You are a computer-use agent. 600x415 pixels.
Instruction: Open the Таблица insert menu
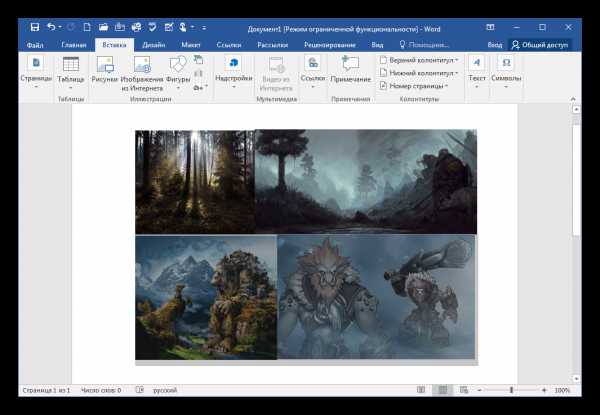coord(71,74)
